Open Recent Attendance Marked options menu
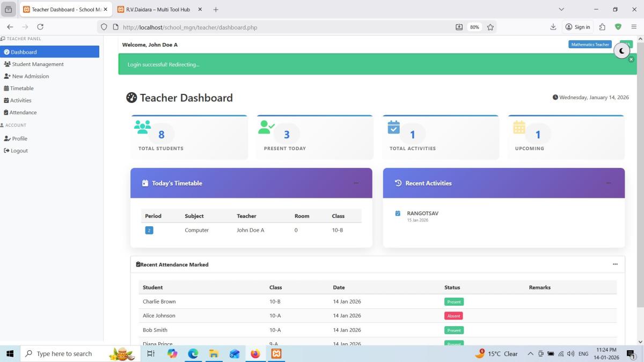The height and width of the screenshot is (362, 644). pyautogui.click(x=615, y=264)
